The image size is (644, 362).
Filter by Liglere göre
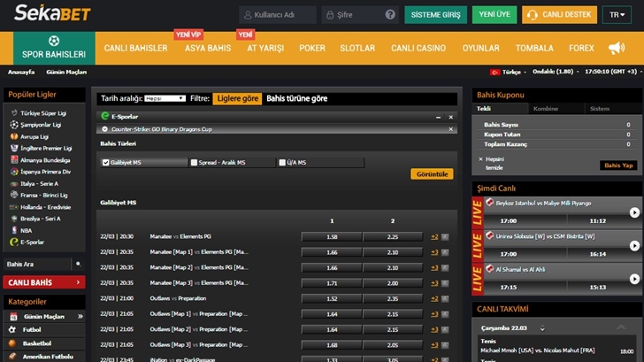click(237, 98)
